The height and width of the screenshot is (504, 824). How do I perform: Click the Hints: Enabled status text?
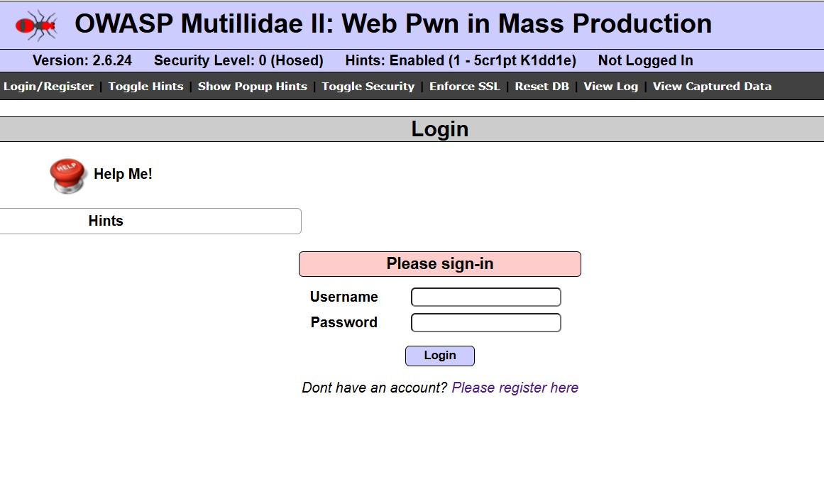460,60
